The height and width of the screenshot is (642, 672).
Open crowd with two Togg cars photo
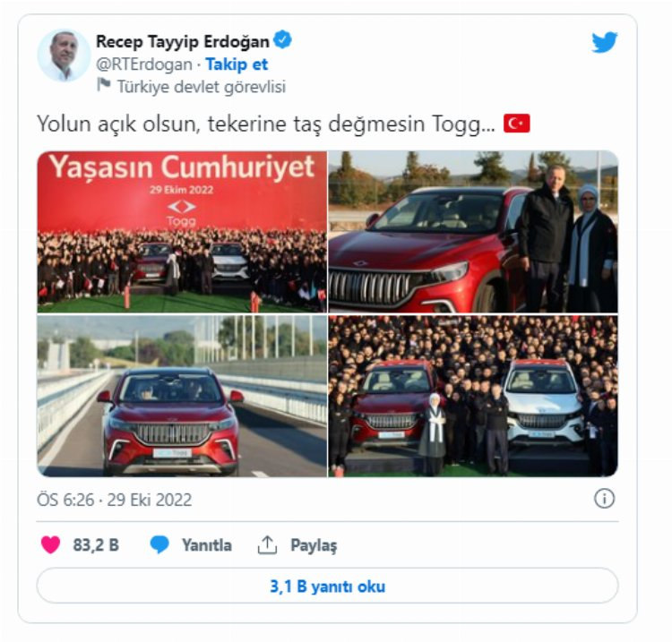point(473,396)
